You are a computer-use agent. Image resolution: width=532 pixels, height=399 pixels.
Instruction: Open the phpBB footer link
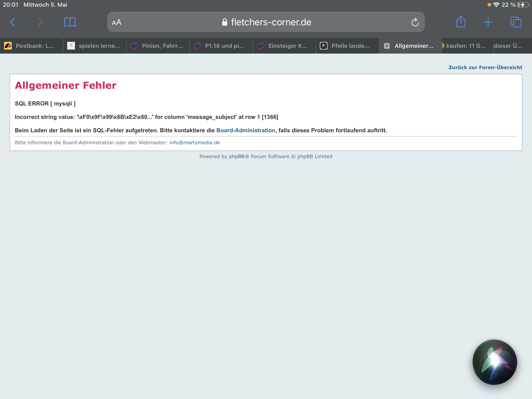coord(236,157)
